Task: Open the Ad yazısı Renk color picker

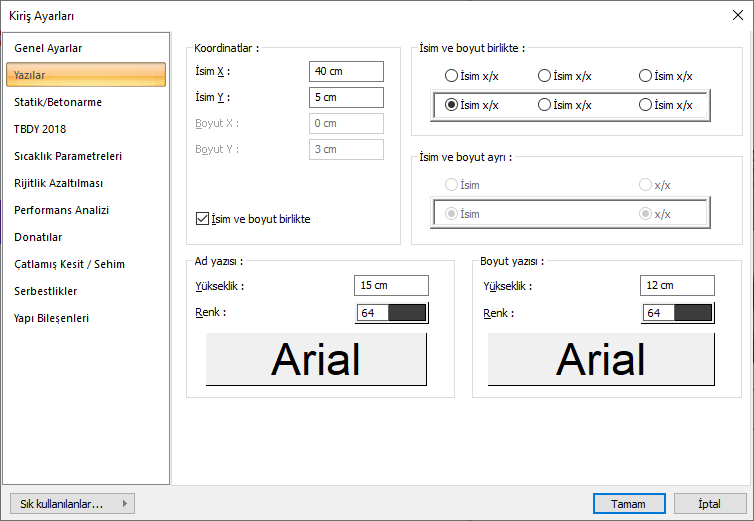Action: pos(392,313)
